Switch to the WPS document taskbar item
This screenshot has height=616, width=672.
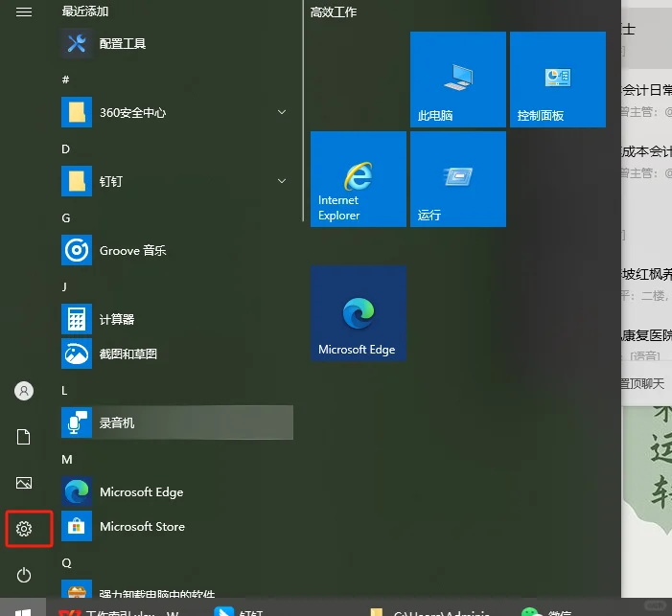119,610
